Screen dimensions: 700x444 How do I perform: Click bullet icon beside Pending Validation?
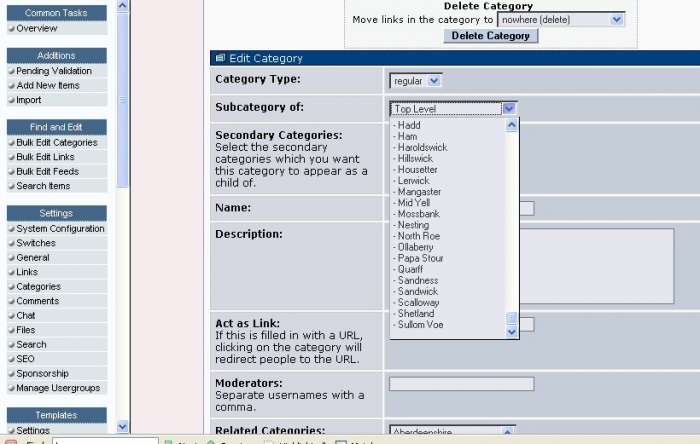pyautogui.click(x=12, y=71)
